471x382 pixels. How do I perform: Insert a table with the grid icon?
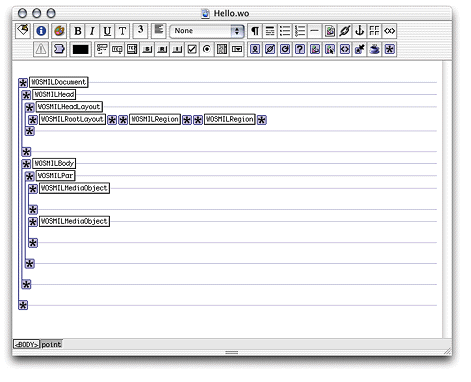pyautogui.click(x=374, y=31)
